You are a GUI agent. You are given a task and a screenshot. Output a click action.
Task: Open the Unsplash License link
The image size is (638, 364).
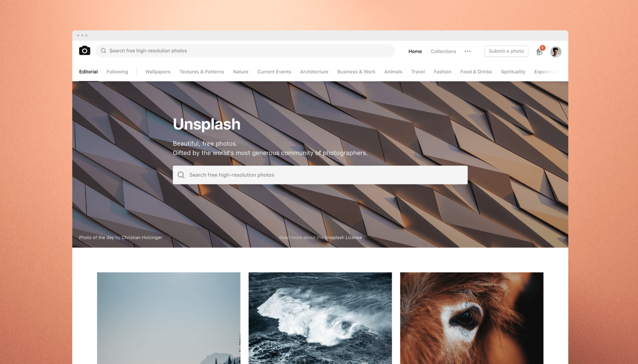tap(343, 237)
